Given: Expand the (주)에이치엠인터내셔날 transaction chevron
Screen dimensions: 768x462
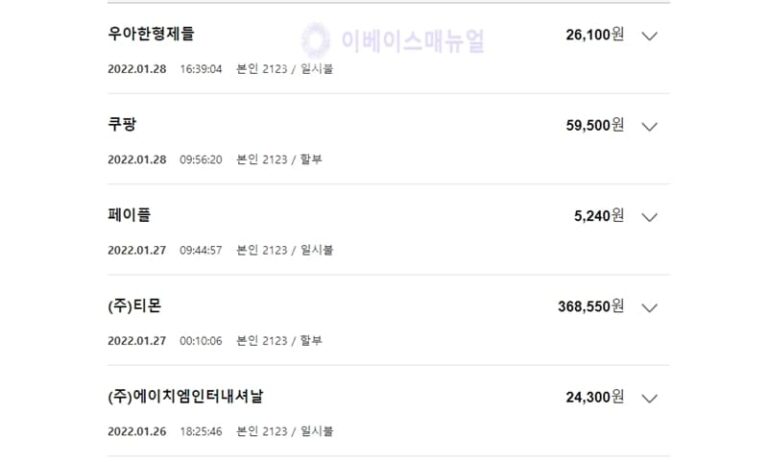Looking at the screenshot, I should (649, 398).
